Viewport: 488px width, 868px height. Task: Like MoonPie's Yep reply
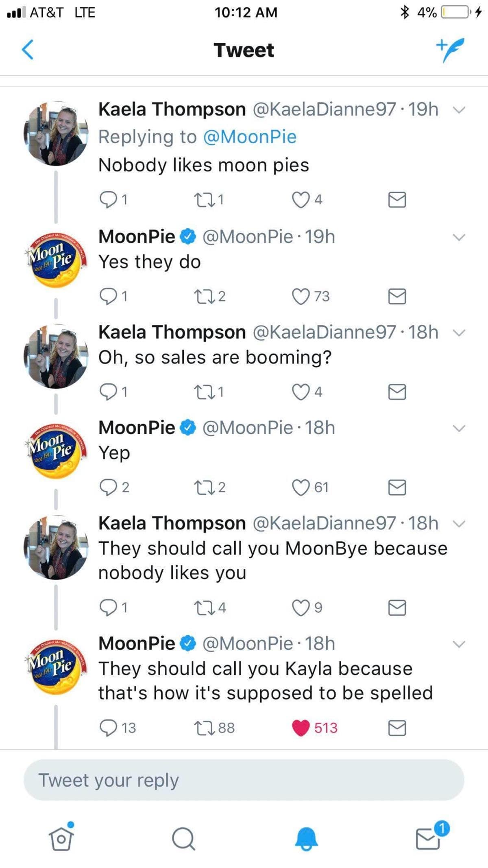click(x=301, y=487)
